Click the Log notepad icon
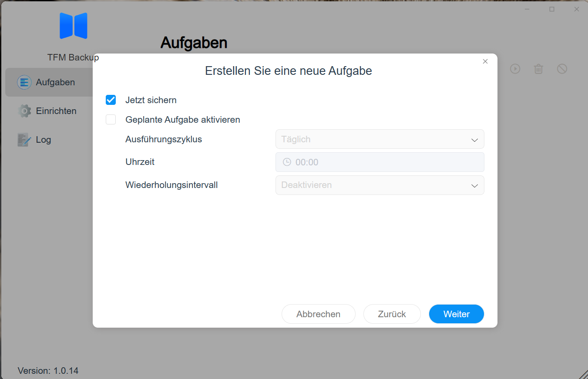 click(24, 140)
